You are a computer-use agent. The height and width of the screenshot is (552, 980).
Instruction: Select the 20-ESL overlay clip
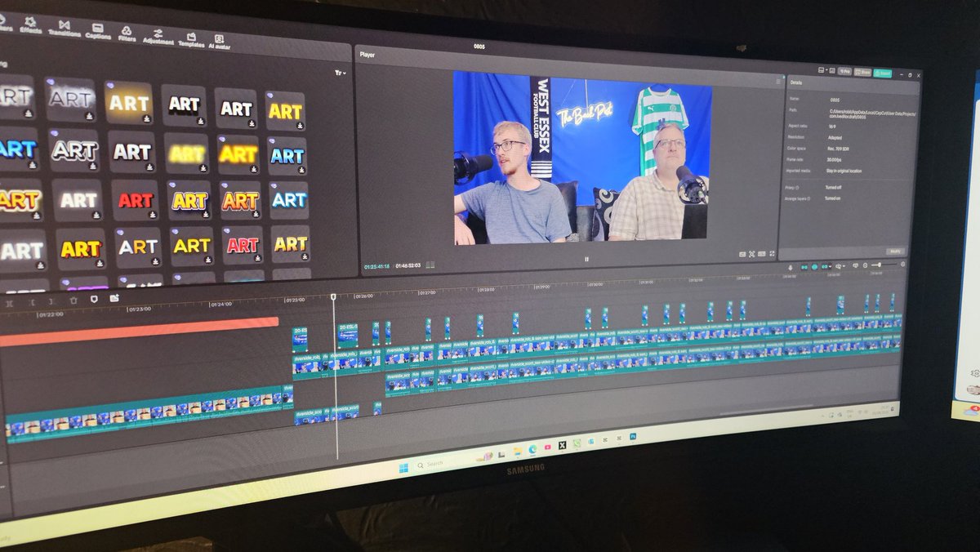pos(348,334)
